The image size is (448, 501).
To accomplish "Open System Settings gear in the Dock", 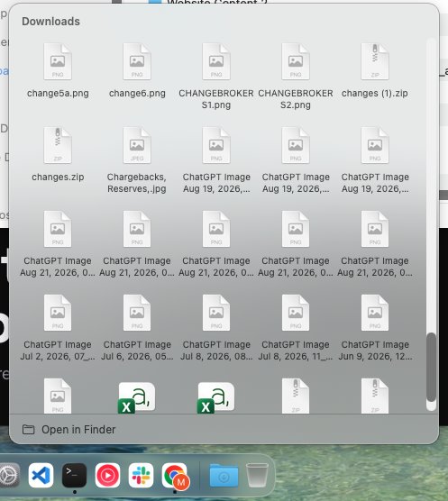I will click(x=9, y=475).
